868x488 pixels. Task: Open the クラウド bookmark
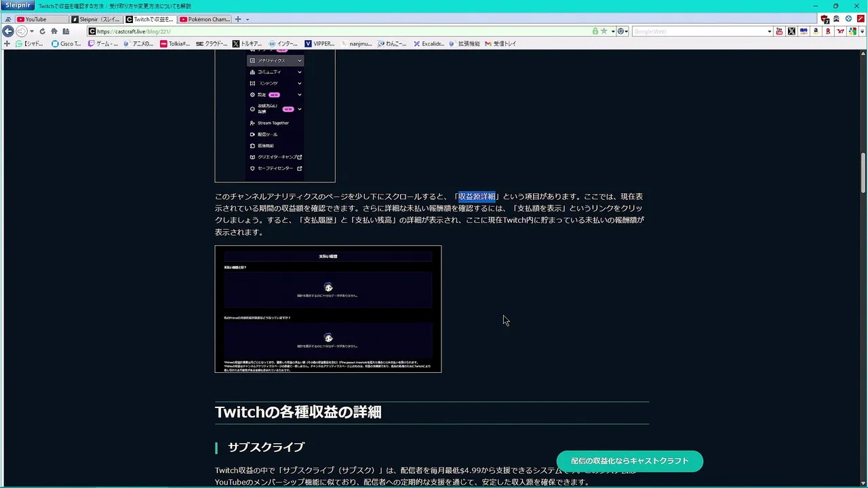tap(212, 43)
